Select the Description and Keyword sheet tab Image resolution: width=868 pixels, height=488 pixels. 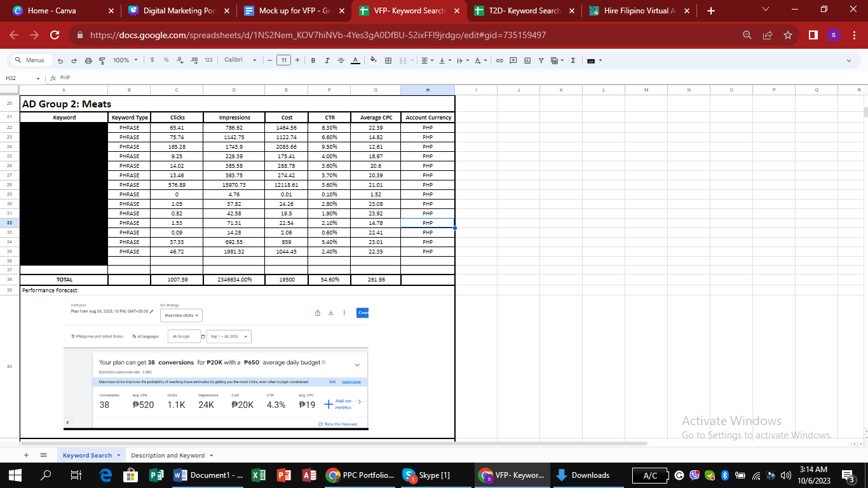[x=168, y=455]
